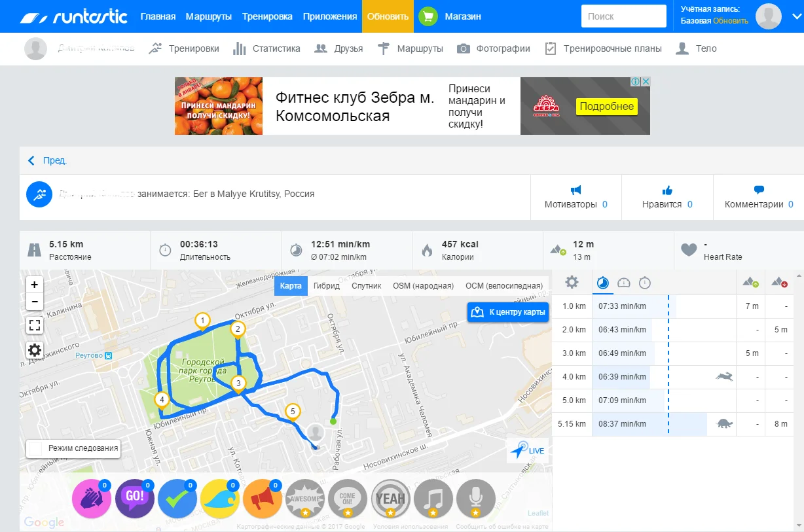804x532 pixels.
Task: Open map settings gear on map
Action: click(x=35, y=350)
